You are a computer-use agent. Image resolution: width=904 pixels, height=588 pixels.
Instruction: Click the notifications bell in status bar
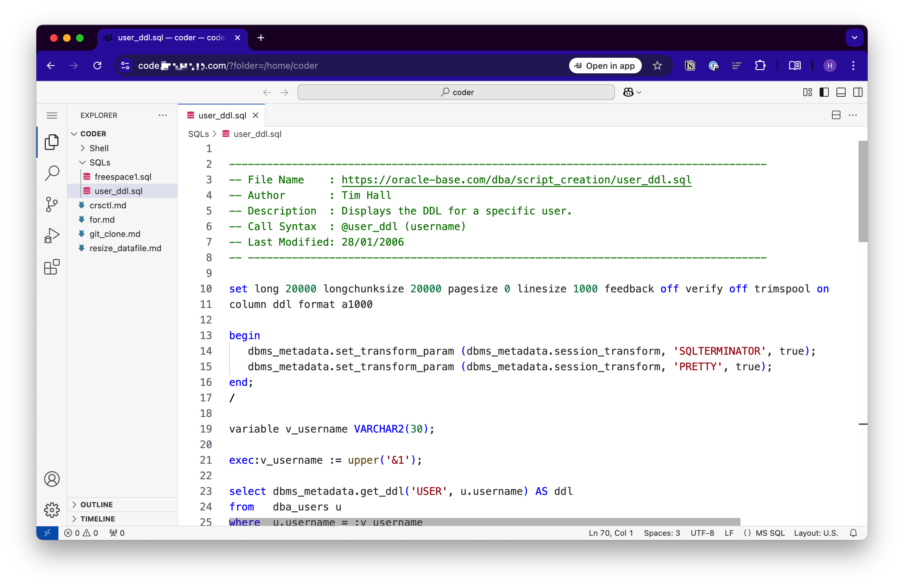(x=853, y=533)
